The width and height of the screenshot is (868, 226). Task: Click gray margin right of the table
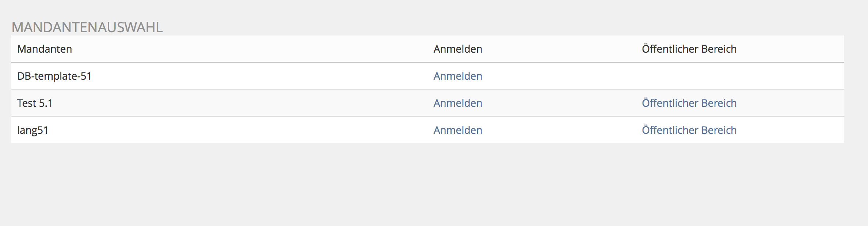pyautogui.click(x=856, y=91)
